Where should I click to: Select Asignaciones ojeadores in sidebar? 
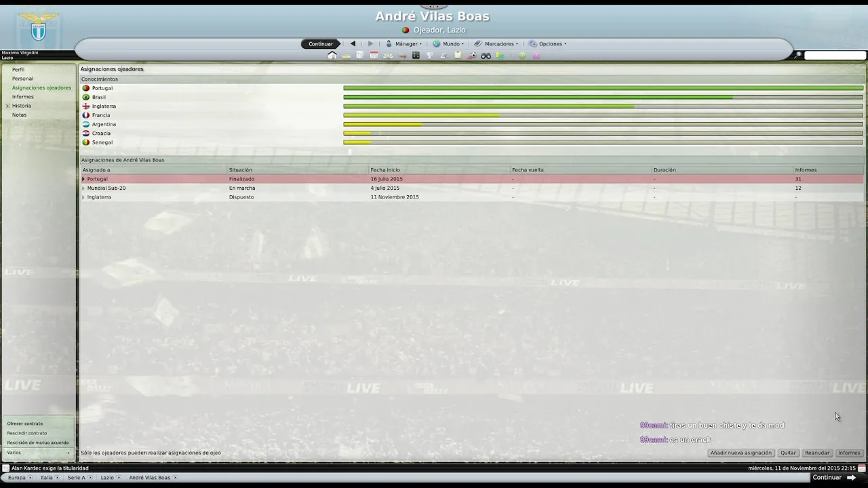(x=41, y=87)
